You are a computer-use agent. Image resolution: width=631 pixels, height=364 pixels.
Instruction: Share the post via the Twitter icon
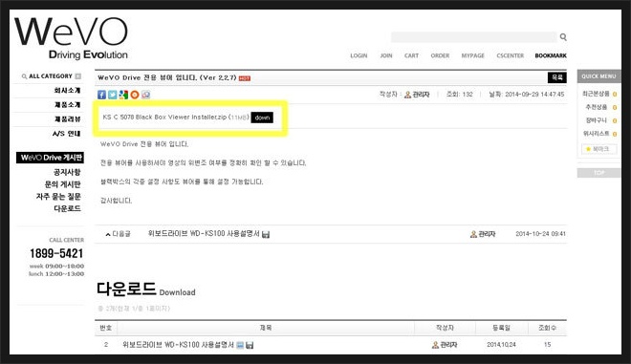[x=112, y=95]
